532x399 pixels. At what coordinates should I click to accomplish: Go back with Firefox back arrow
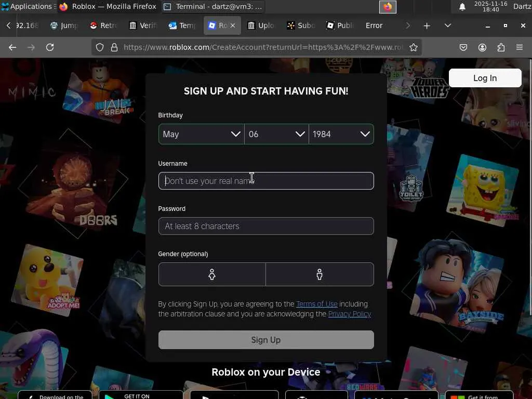click(12, 47)
